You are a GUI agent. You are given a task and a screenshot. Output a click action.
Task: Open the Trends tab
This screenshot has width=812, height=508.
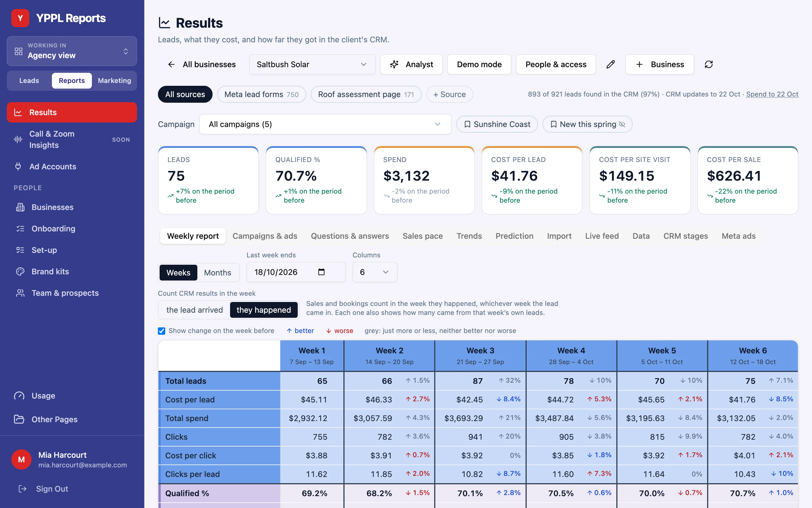[469, 236]
